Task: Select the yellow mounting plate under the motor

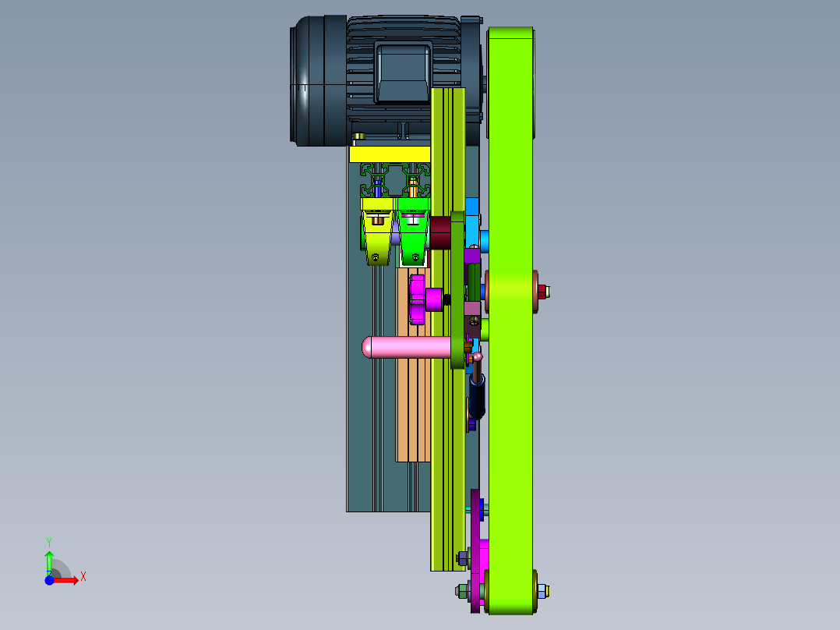Action: pos(390,154)
